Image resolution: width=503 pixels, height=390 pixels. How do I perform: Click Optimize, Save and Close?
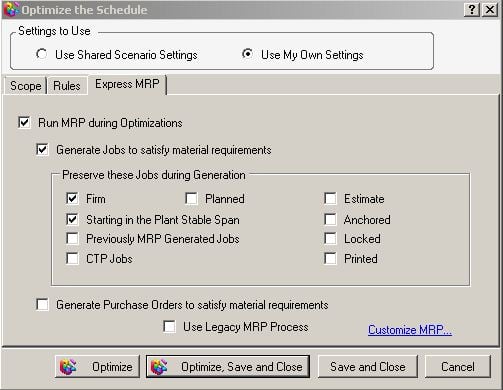pos(228,367)
